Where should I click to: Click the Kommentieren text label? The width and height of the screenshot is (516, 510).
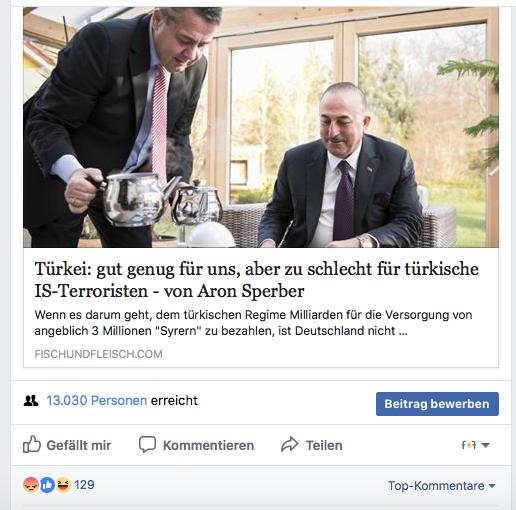tap(208, 445)
